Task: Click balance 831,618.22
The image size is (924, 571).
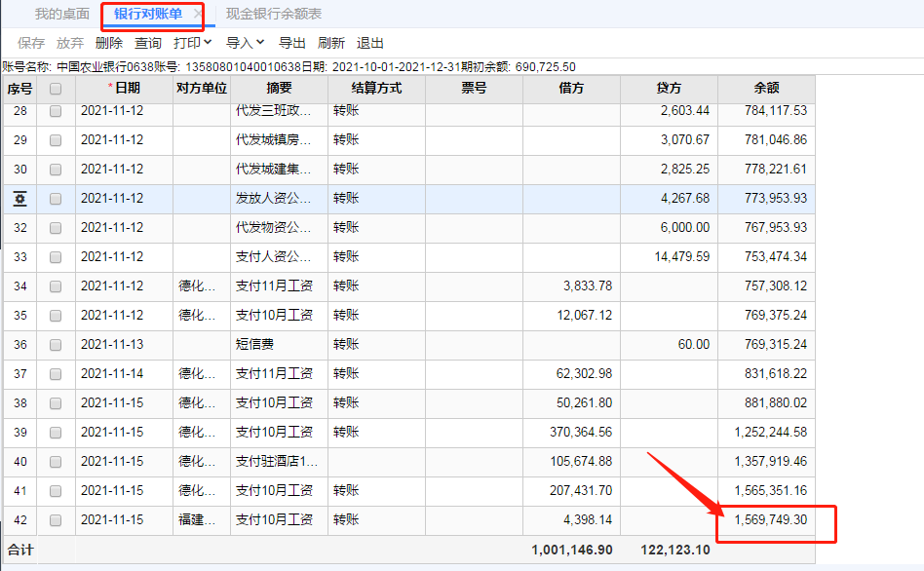Action: point(776,373)
